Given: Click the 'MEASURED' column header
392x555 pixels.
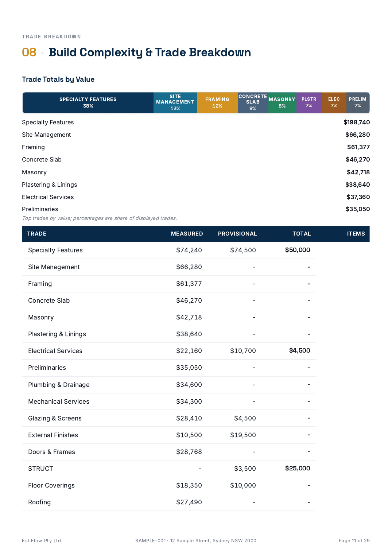Looking at the screenshot, I should (187, 234).
